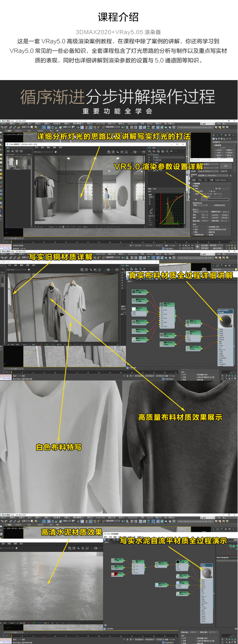Toggle 效果 checkbox in render options
The image size is (238, 644).
click(194, 229)
